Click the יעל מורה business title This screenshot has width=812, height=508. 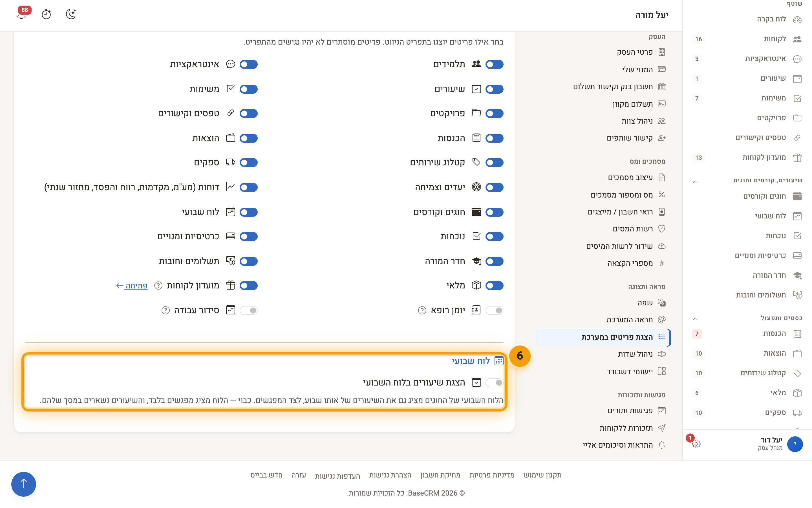tap(652, 15)
